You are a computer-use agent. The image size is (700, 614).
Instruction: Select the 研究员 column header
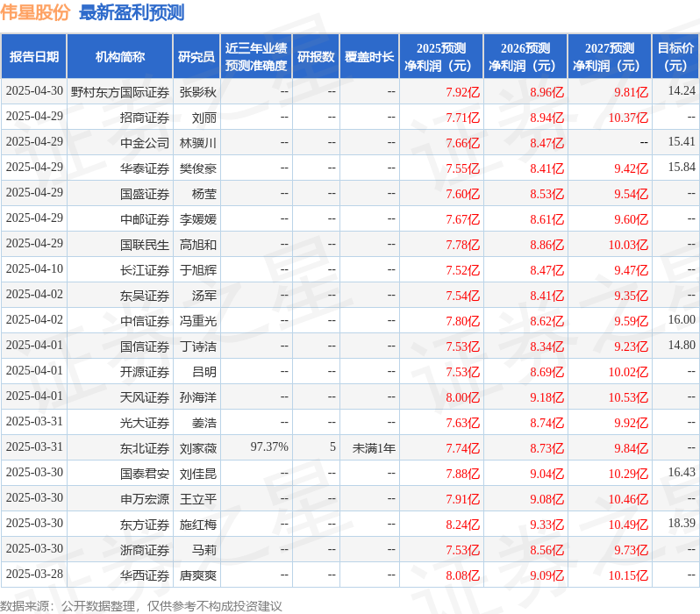click(196, 57)
